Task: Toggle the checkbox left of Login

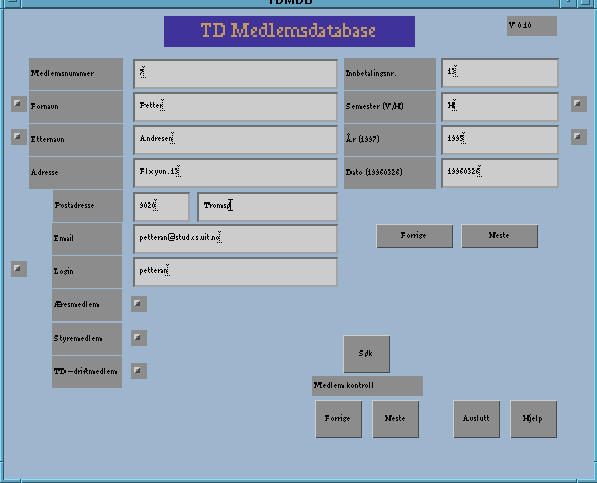Action: pyautogui.click(x=19, y=269)
